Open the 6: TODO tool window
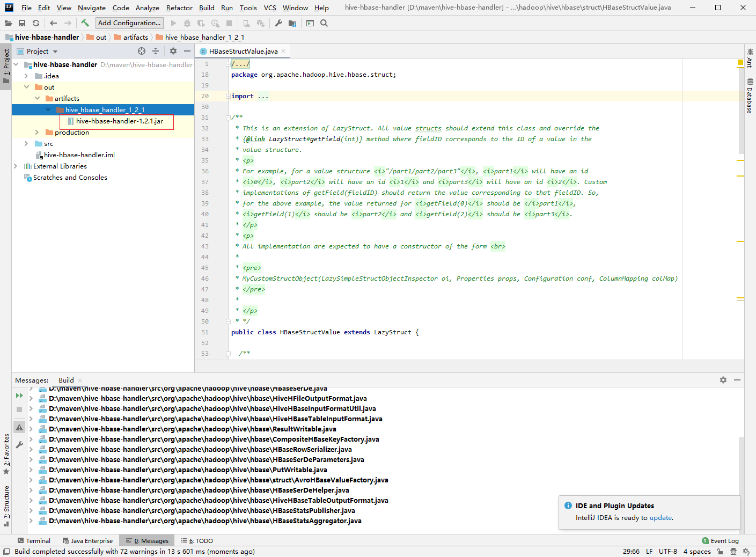 pos(197,541)
